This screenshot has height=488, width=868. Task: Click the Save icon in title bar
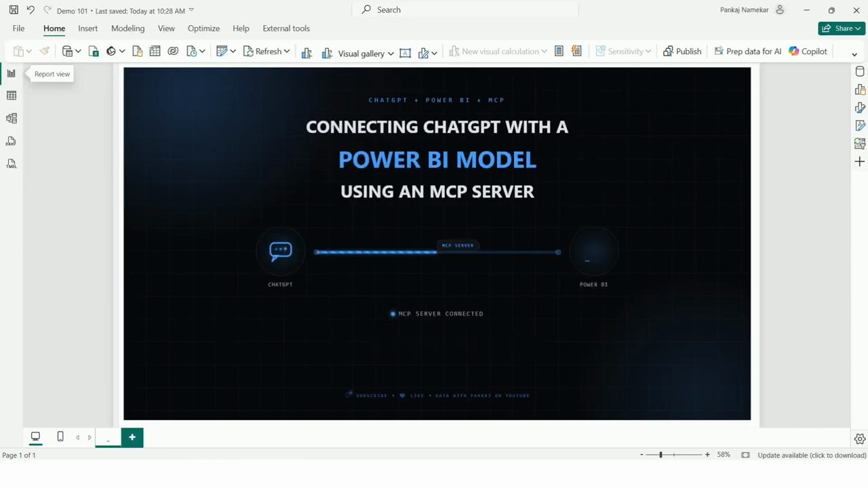14,10
